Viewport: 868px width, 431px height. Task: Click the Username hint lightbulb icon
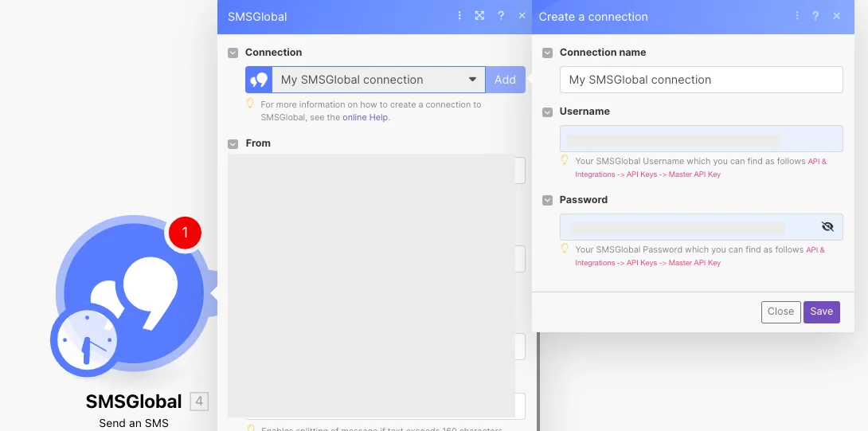click(x=565, y=161)
